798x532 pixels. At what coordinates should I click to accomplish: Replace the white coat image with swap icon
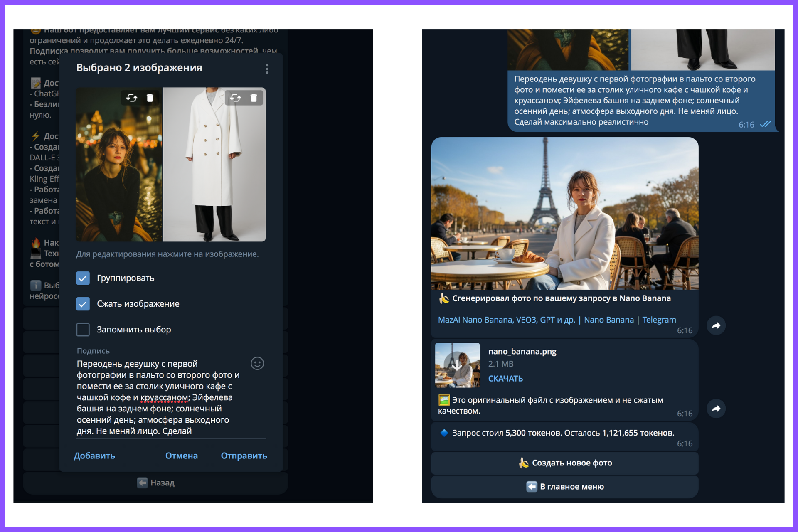click(236, 98)
